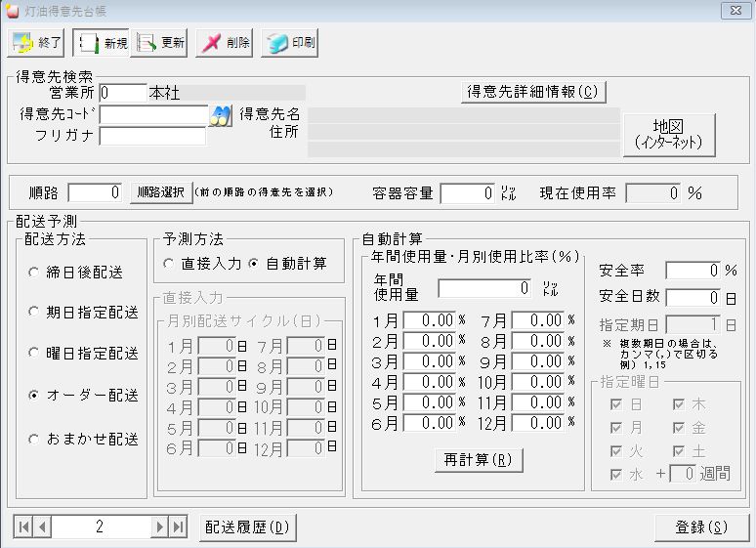Image resolution: width=756 pixels, height=548 pixels.
Task: Open customer search binoculars icon
Action: 221,115
